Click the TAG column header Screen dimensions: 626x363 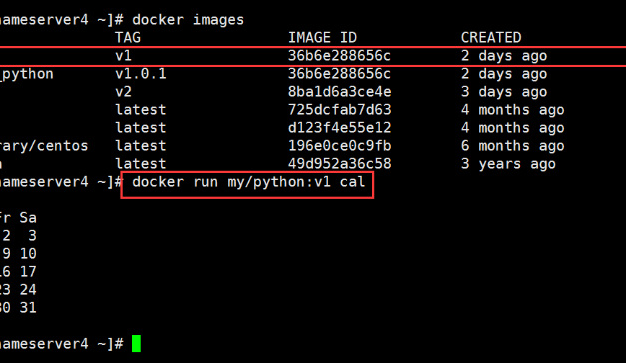(x=128, y=38)
